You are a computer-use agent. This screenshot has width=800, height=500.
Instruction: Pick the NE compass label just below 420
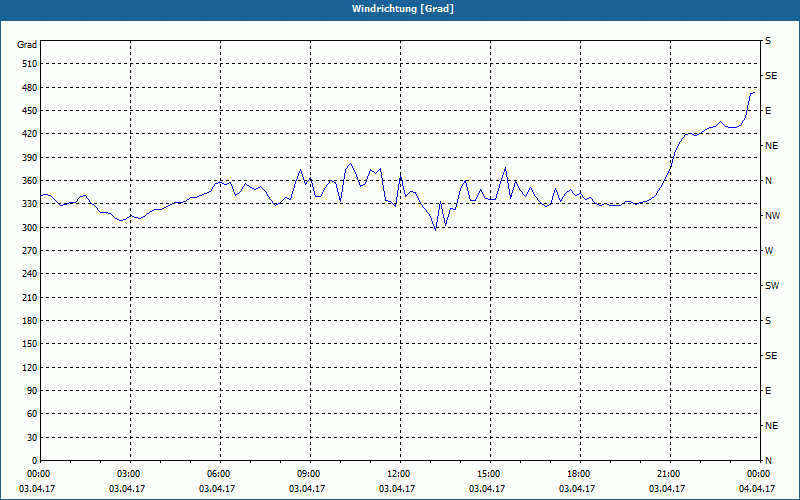pos(771,146)
